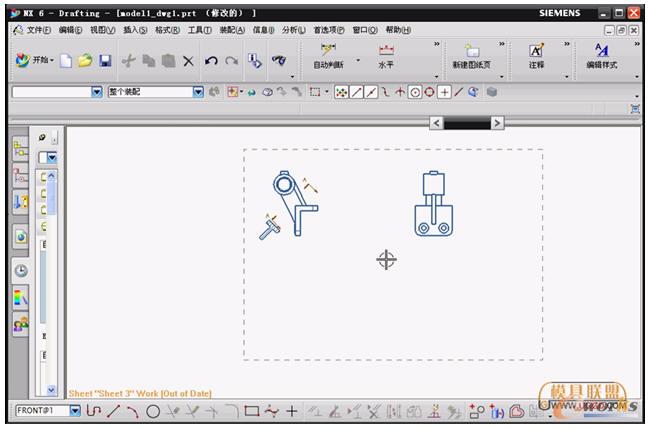Open the History clock panel icon
648x429 pixels.
[x=21, y=270]
